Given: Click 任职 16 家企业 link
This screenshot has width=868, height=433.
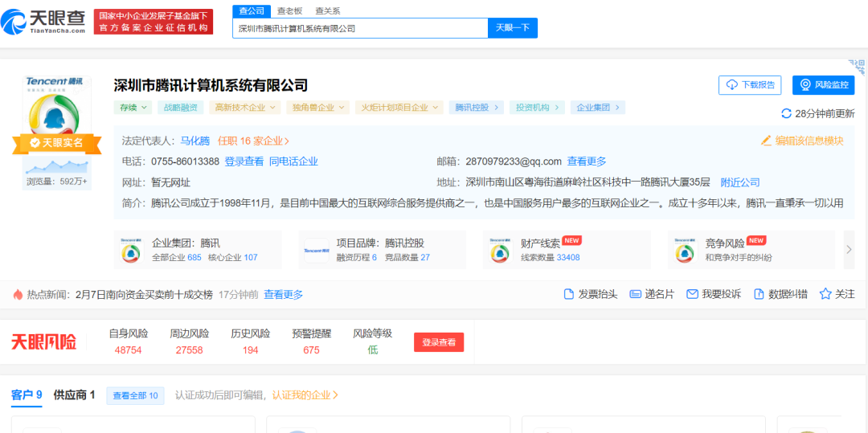Looking at the screenshot, I should pyautogui.click(x=253, y=141).
